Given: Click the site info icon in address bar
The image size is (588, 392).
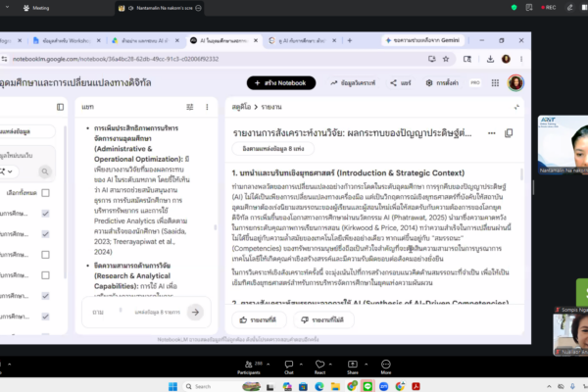Looking at the screenshot, I should pyautogui.click(x=4, y=59).
